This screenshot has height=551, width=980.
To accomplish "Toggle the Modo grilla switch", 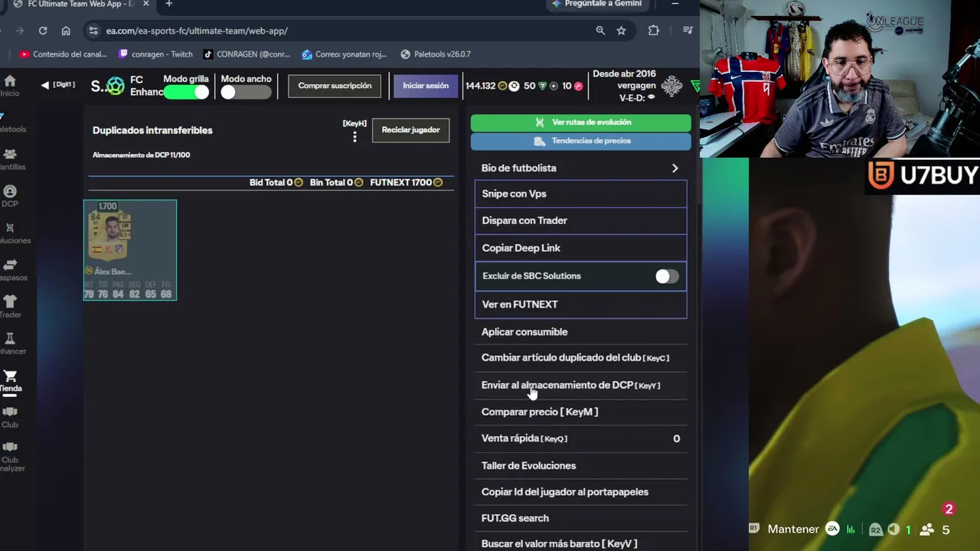I will [x=186, y=92].
